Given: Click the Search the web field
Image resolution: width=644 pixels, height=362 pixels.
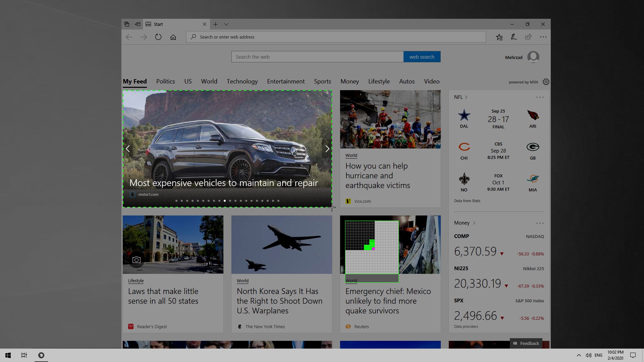Looking at the screenshot, I should tap(317, 57).
